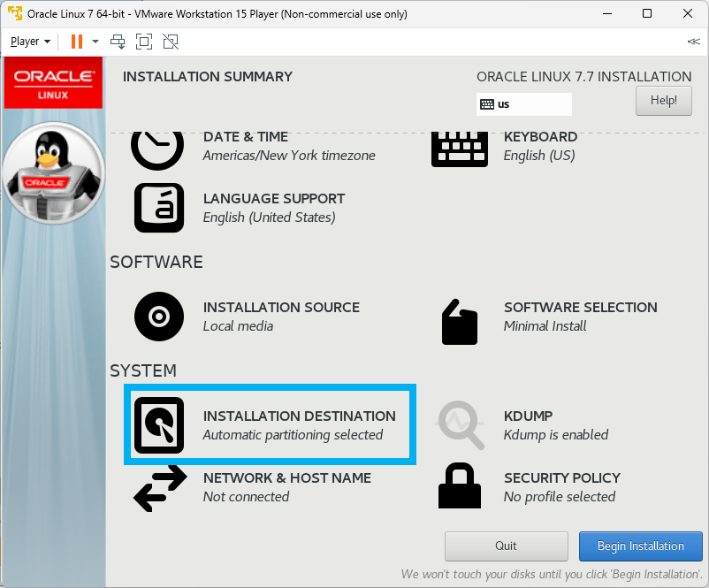709x588 pixels.
Task: Click the Quit button
Action: coord(506,546)
